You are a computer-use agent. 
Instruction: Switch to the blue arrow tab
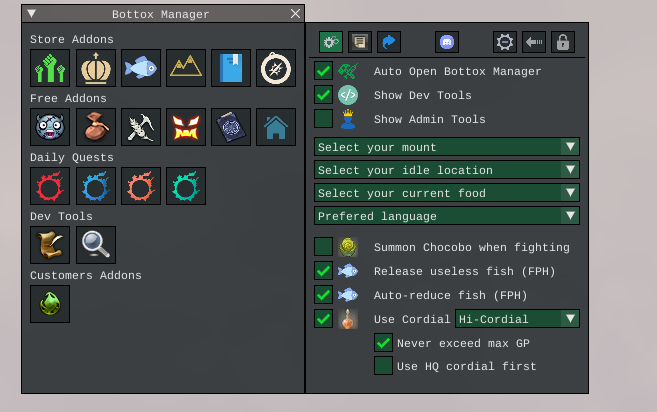[389, 42]
